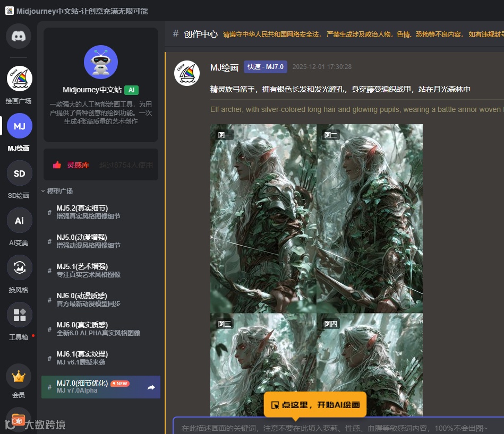Click the 图三 label badge

pos(224,324)
